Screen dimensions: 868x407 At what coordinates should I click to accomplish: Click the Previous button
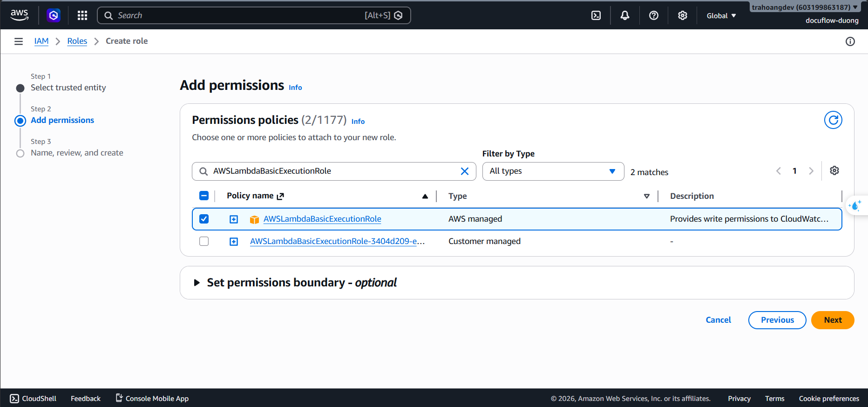point(777,320)
